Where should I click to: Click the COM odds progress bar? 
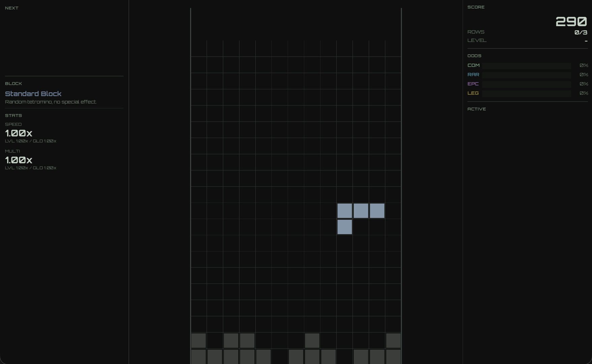(527, 66)
